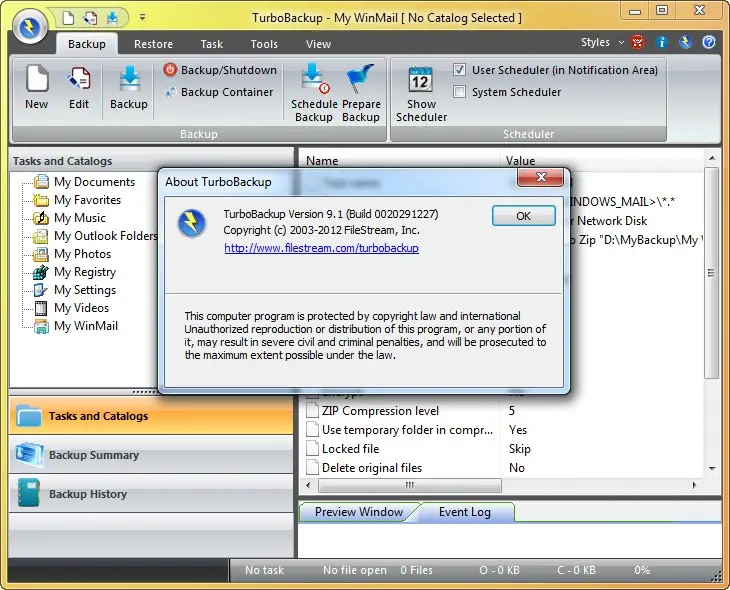Choose Backup Container option
The height and width of the screenshot is (590, 730).
coord(219,92)
